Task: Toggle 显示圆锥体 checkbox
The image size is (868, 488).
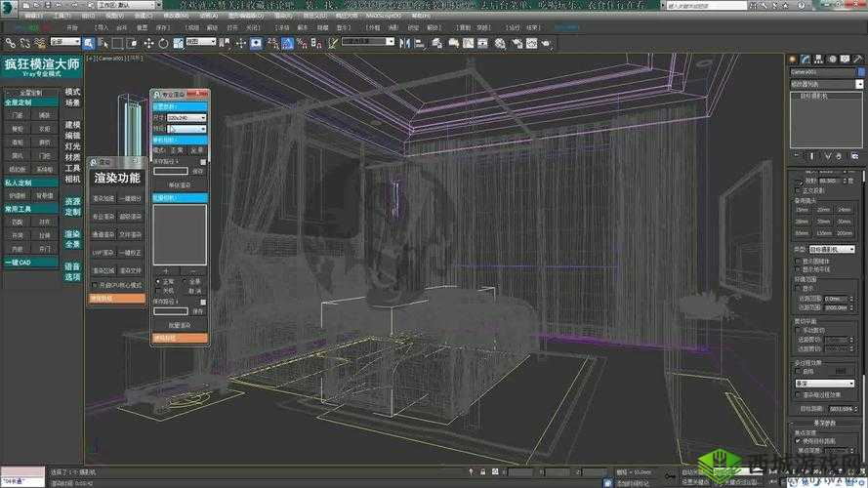Action: click(x=799, y=261)
